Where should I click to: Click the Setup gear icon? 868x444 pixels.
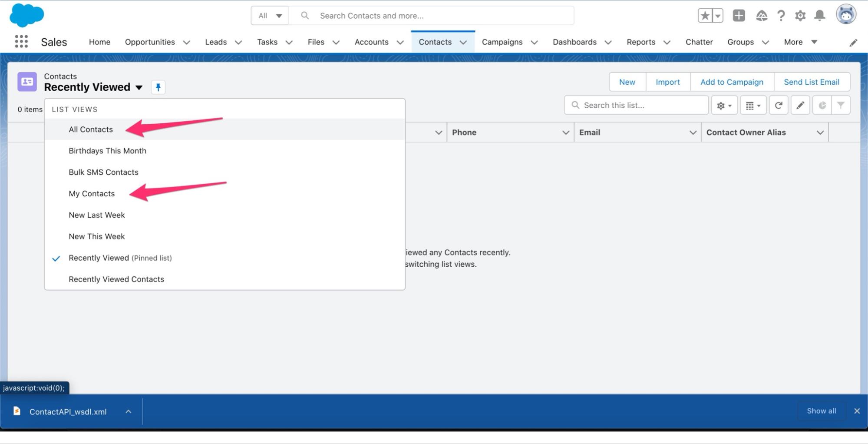coord(800,16)
